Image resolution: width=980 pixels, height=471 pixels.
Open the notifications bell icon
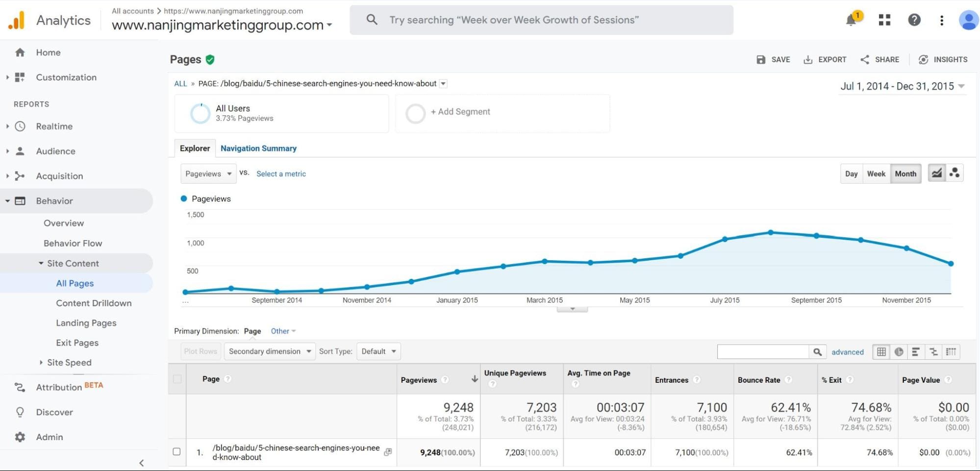852,20
